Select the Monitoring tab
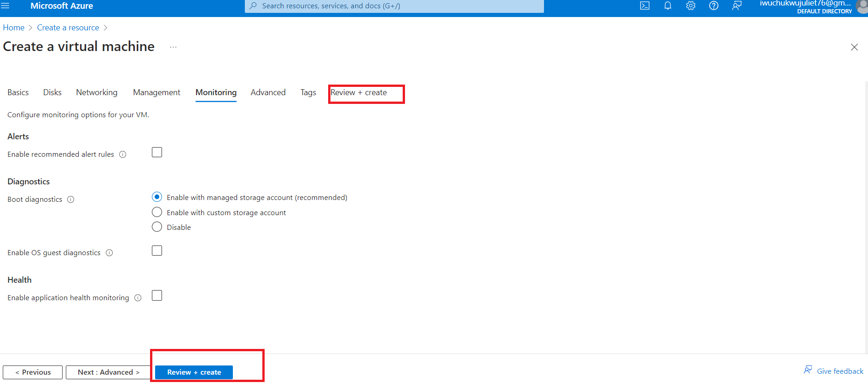 [216, 92]
